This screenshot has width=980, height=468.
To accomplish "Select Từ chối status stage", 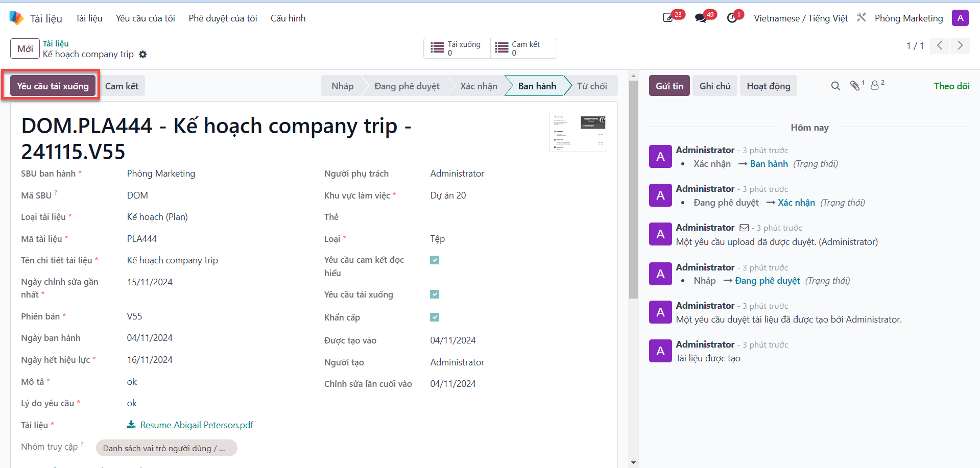I will [x=592, y=86].
